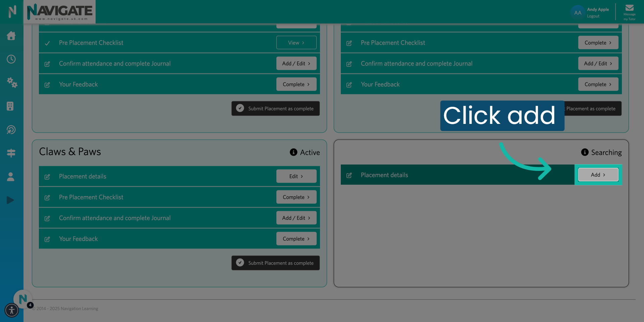Click Add for the Searching placement details

click(598, 175)
